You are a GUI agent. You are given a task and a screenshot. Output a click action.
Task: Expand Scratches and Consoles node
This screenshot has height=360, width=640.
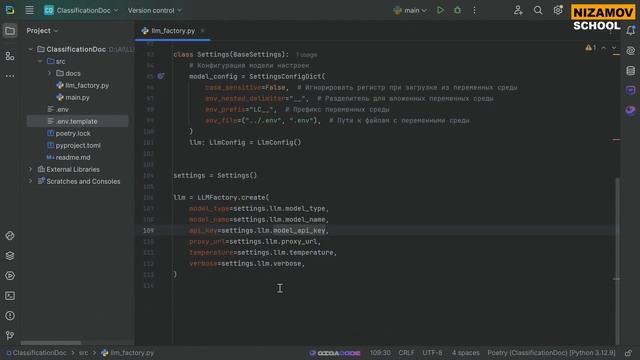coord(31,181)
